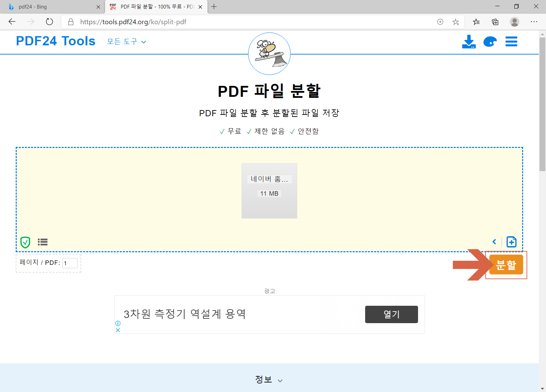Open the browser settings ellipsis menu
Image resolution: width=546 pixels, height=392 pixels.
click(534, 22)
